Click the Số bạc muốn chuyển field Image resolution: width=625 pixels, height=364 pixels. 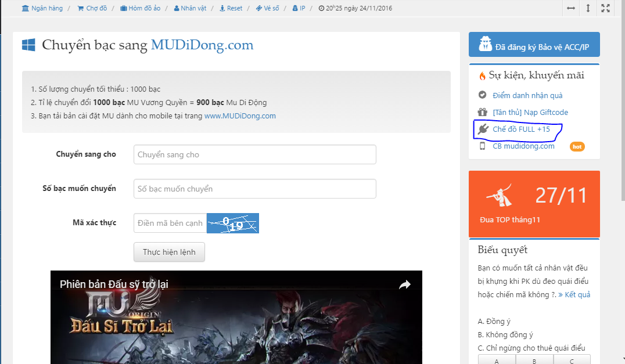pyautogui.click(x=254, y=189)
